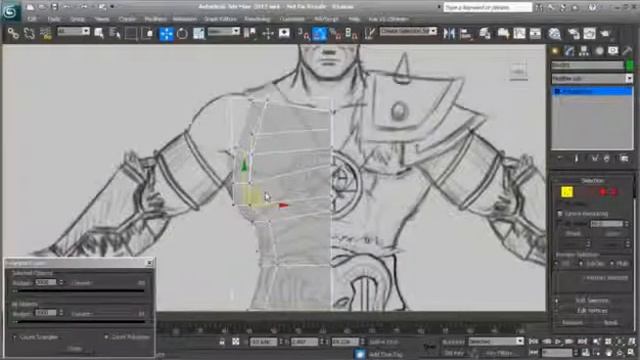The width and height of the screenshot is (640, 360).
Task: Toggle Show End Result in modifier stack
Action: tap(576, 158)
